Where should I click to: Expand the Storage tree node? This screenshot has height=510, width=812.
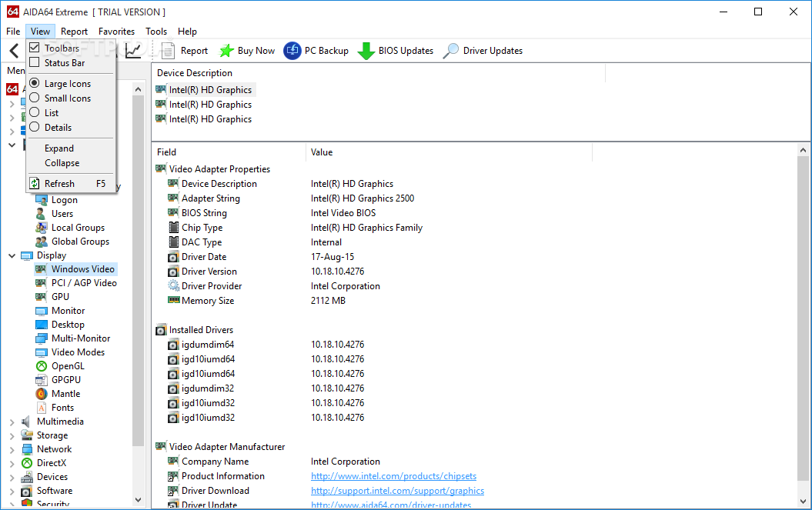pos(12,436)
